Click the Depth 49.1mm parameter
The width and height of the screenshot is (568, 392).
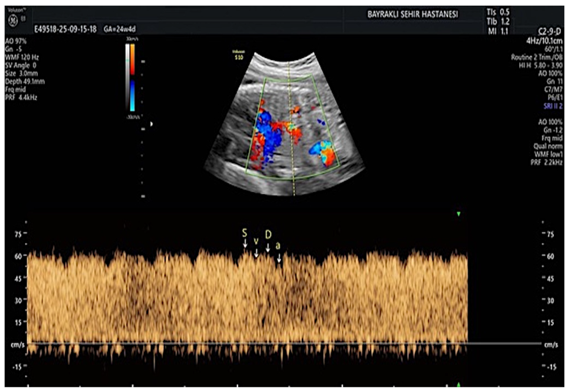[x=25, y=81]
